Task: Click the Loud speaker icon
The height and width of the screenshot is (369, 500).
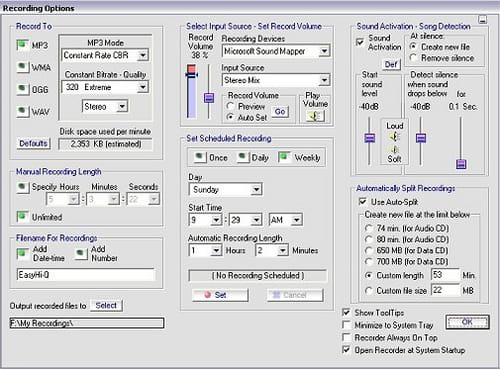Action: pyautogui.click(x=394, y=137)
